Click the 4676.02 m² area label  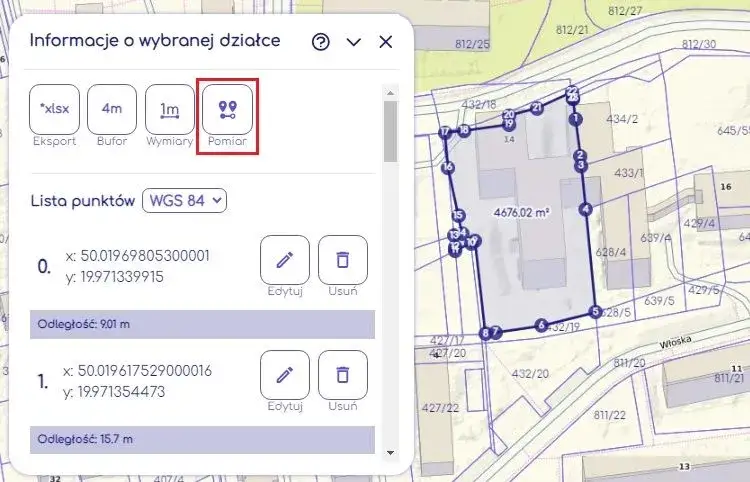point(523,213)
